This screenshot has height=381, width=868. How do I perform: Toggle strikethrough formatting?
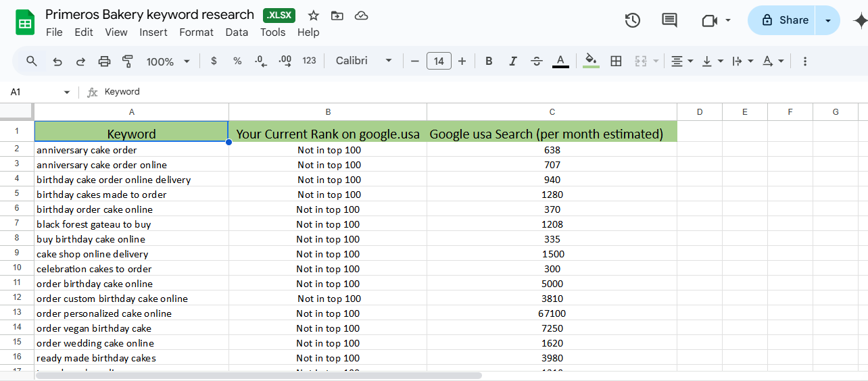click(x=536, y=61)
